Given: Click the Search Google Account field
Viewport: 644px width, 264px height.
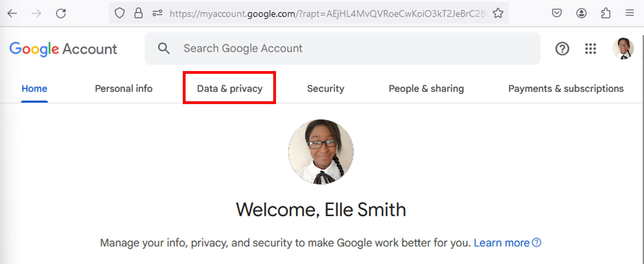Looking at the screenshot, I should (x=342, y=49).
